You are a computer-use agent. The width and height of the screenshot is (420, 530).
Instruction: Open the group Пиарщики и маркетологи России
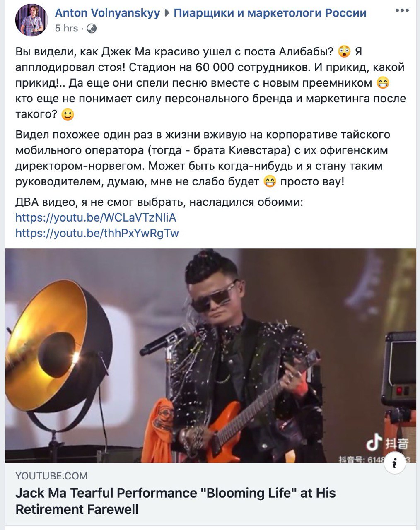tap(270, 13)
